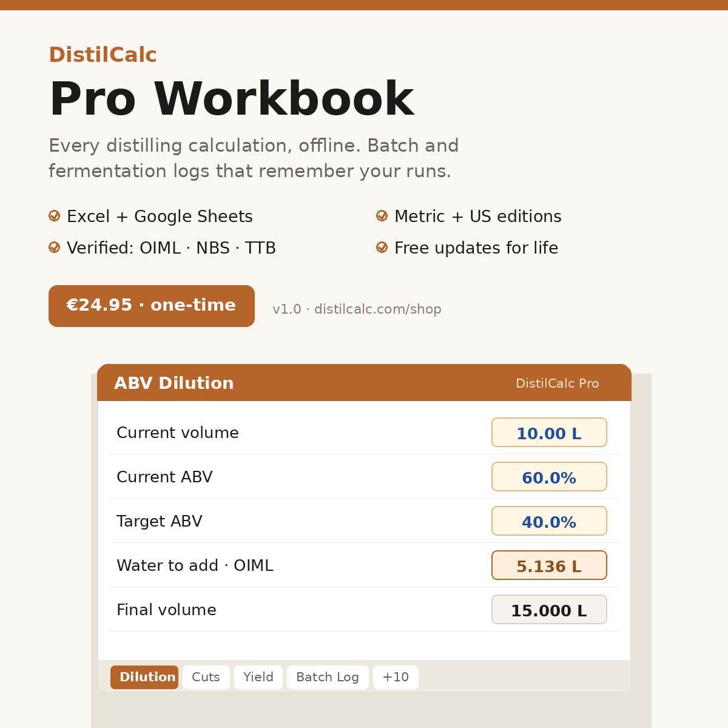Open the distilcalc.com/shop link text

tap(377, 309)
